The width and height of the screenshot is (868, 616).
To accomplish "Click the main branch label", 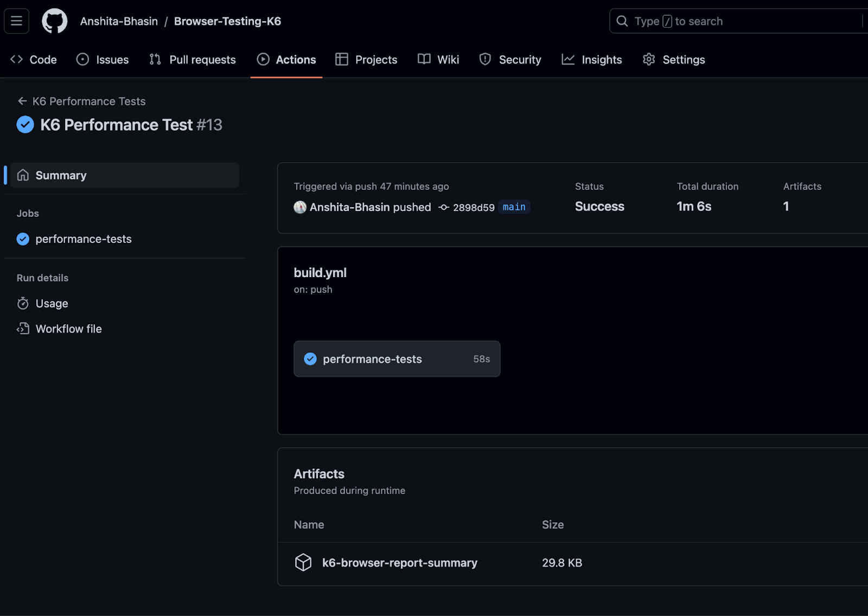I will pyautogui.click(x=514, y=207).
